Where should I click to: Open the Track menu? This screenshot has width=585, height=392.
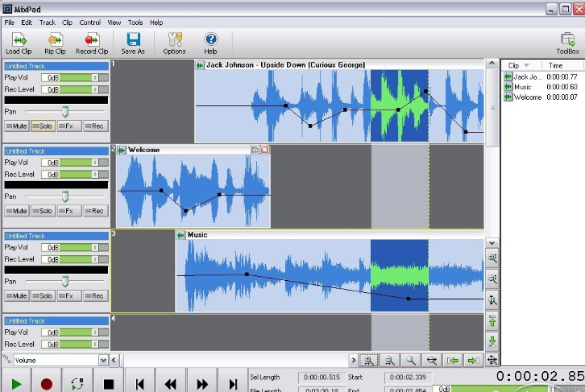tap(48, 23)
